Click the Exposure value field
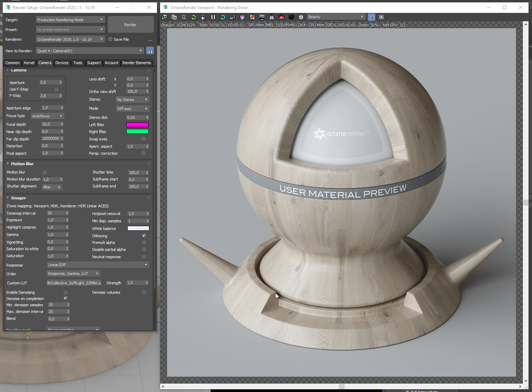The width and height of the screenshot is (532, 392). click(56, 220)
